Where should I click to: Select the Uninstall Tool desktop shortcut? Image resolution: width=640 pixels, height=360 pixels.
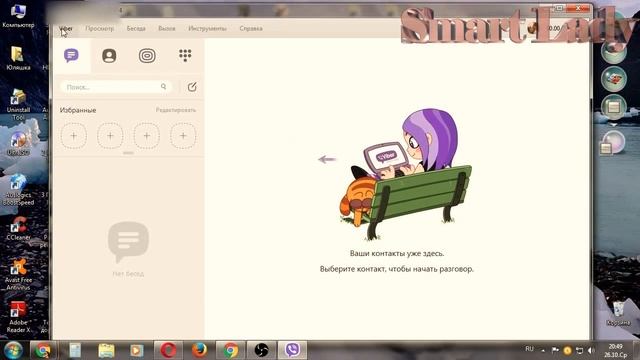tap(18, 104)
